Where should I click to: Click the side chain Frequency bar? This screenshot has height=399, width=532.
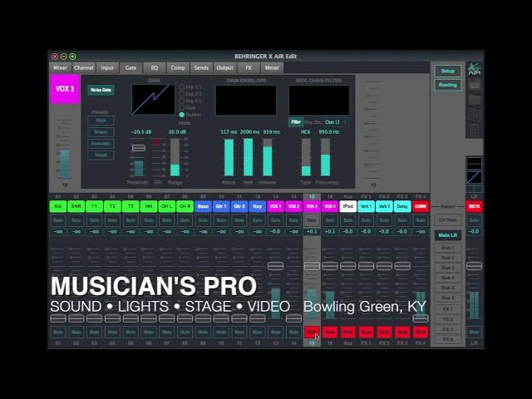click(325, 157)
